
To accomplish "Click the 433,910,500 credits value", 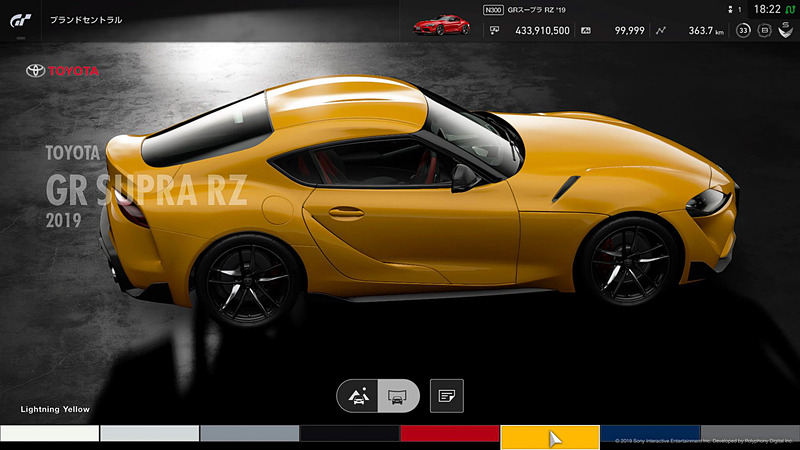I will (x=542, y=31).
